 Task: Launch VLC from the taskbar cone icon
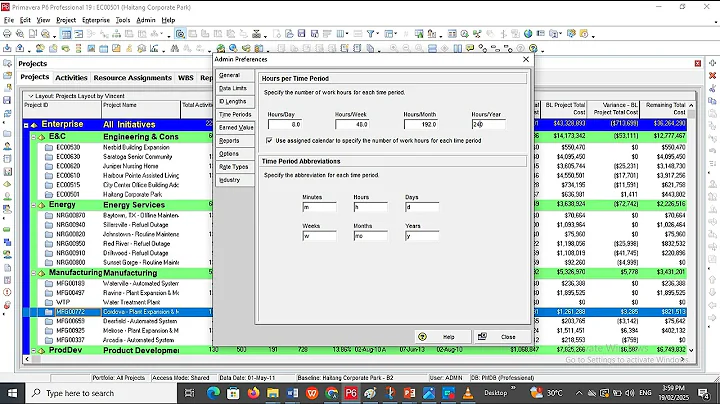(468, 393)
